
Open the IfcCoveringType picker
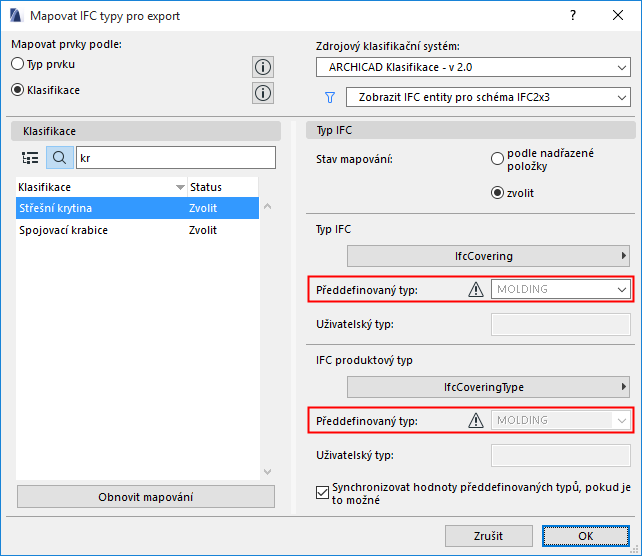pos(489,387)
